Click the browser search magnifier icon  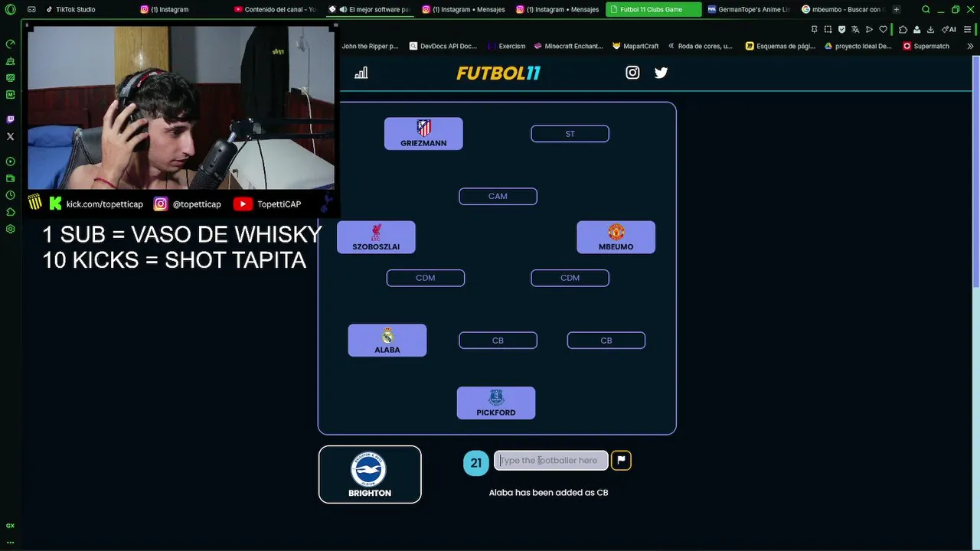click(x=926, y=10)
